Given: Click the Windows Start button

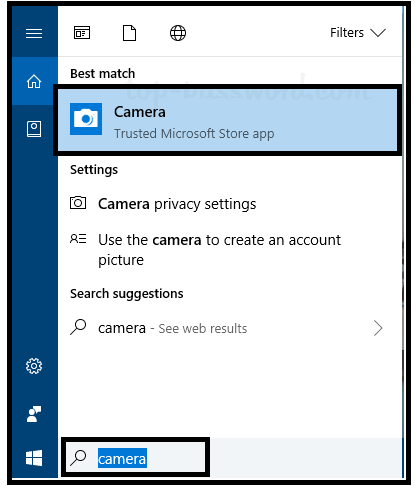Looking at the screenshot, I should click(34, 458).
